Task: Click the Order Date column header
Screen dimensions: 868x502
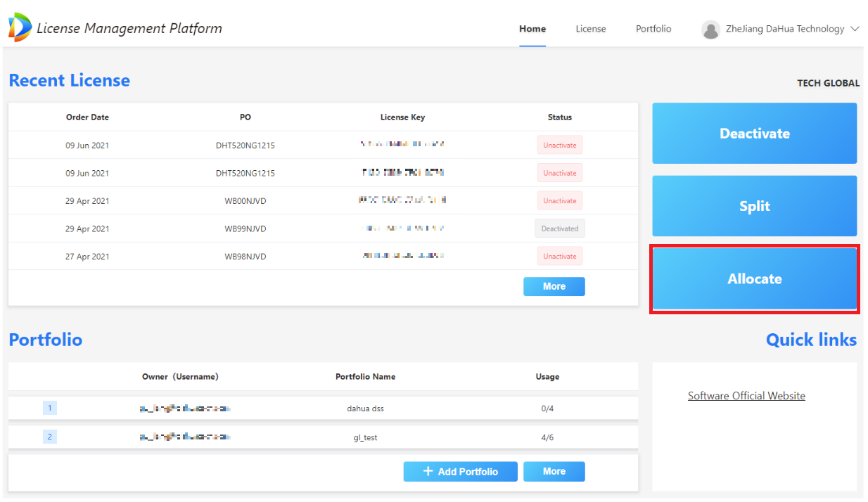Action: click(88, 117)
